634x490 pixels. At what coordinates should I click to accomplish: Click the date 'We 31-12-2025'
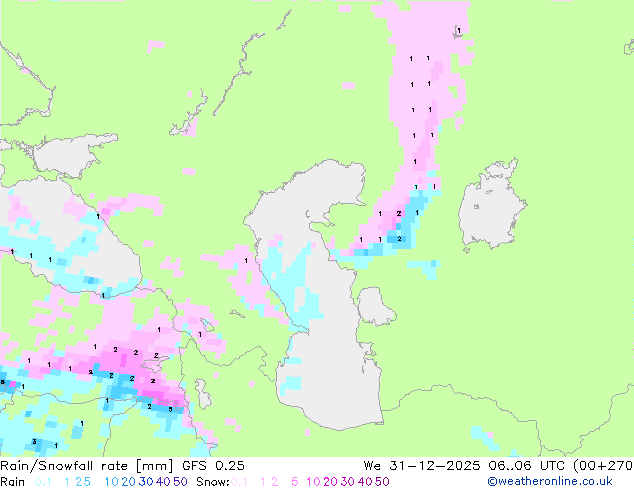point(422,466)
